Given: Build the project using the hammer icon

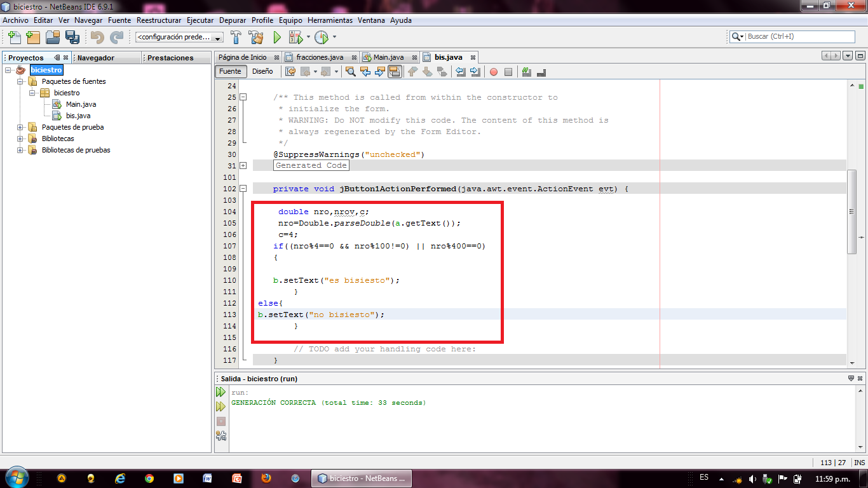Looking at the screenshot, I should [236, 37].
